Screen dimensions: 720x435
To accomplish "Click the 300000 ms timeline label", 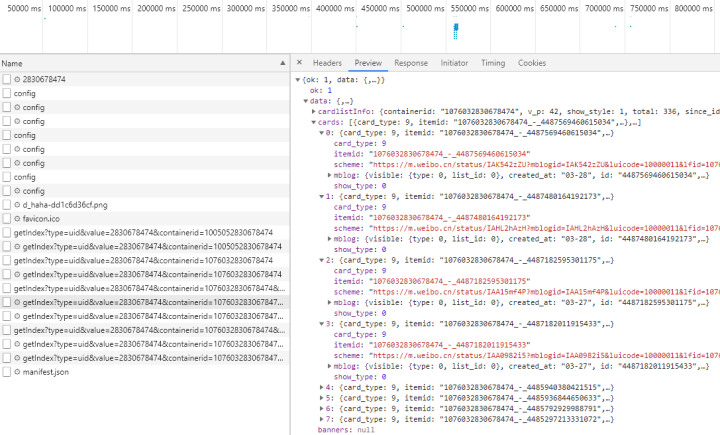I will tap(246, 8).
